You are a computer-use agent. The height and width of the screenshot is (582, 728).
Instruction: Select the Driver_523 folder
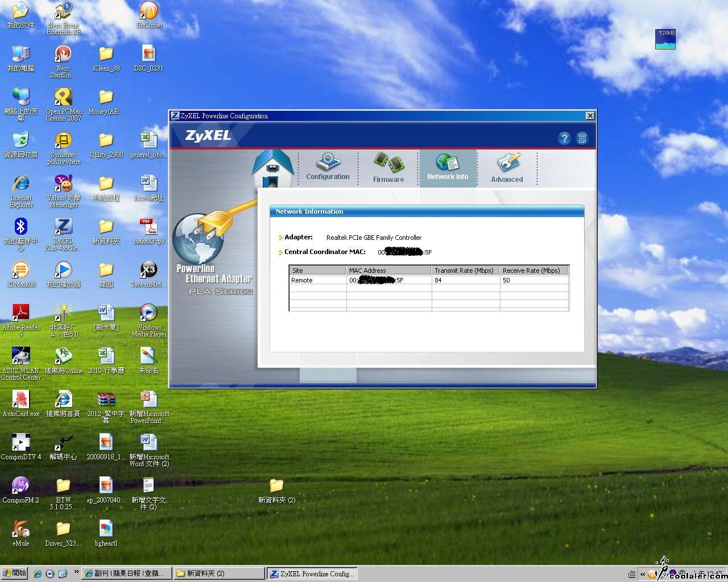pyautogui.click(x=63, y=534)
